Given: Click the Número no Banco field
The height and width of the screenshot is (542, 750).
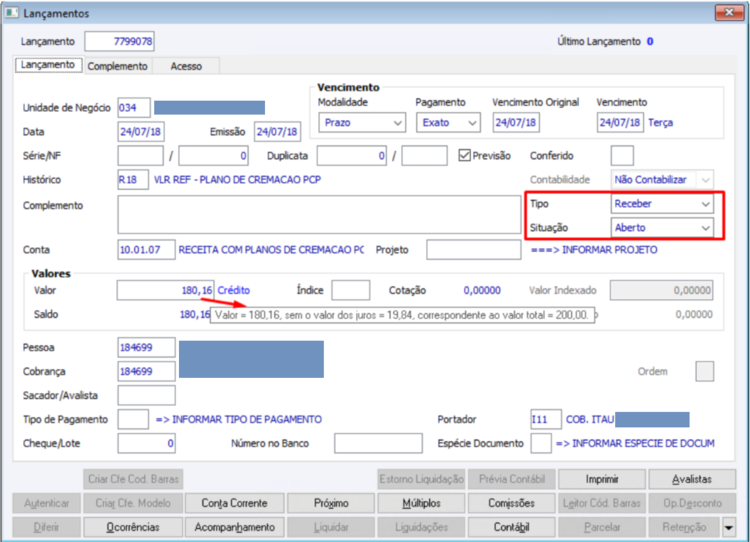Looking at the screenshot, I should pos(378,443).
